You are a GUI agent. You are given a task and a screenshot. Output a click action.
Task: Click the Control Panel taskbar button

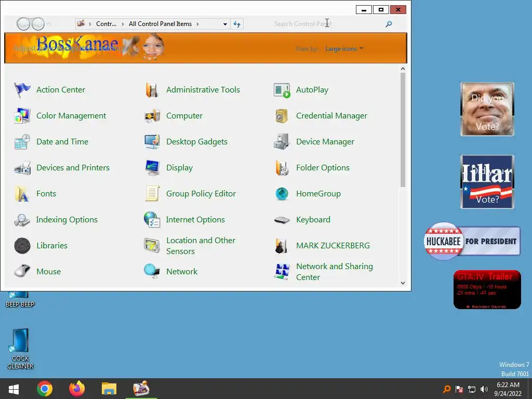(x=141, y=389)
